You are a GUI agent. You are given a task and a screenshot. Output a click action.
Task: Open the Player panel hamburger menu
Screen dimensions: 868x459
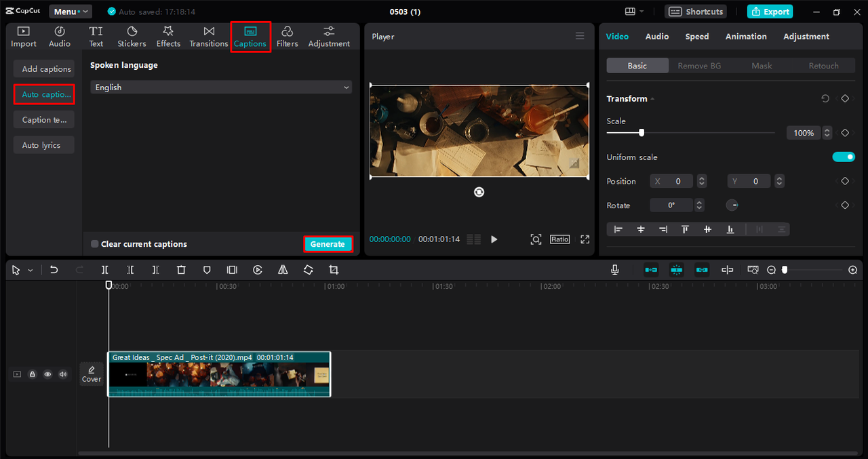tap(580, 37)
